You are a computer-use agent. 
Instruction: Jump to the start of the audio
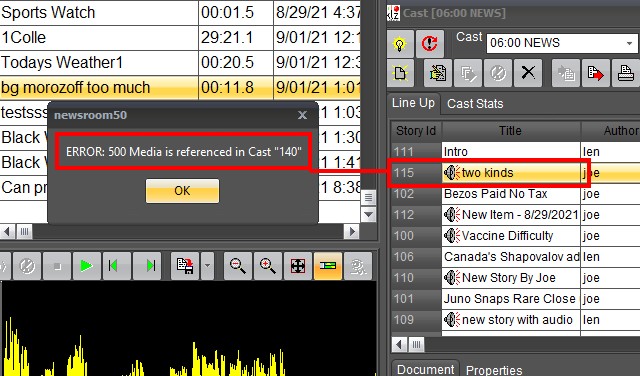pos(117,266)
